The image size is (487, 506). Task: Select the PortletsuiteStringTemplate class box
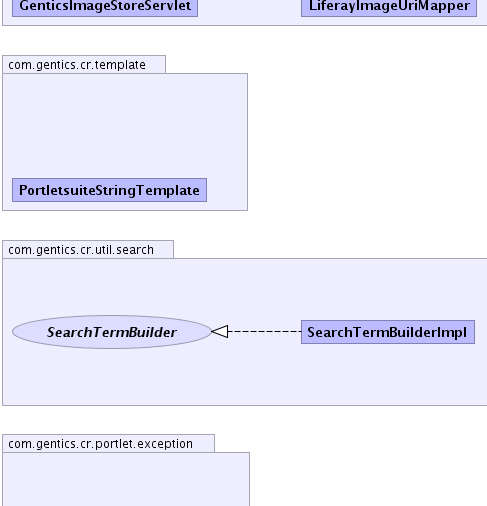tap(109, 190)
